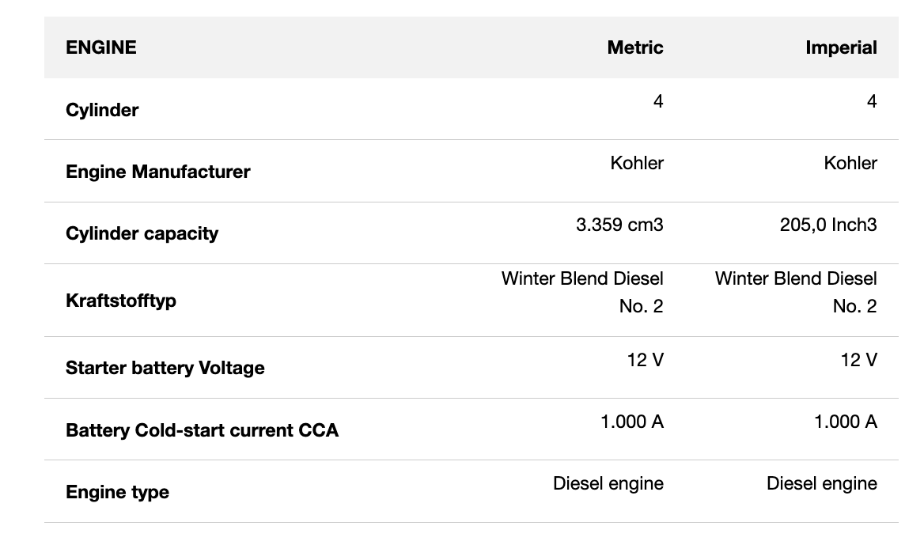Click the Imperial column header
This screenshot has height=560, width=924.
(x=841, y=47)
